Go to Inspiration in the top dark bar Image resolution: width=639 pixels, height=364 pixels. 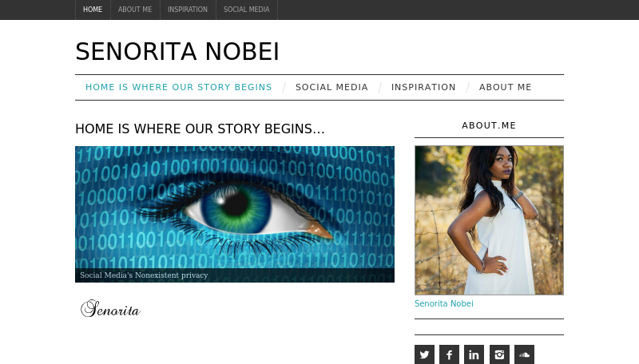[188, 10]
